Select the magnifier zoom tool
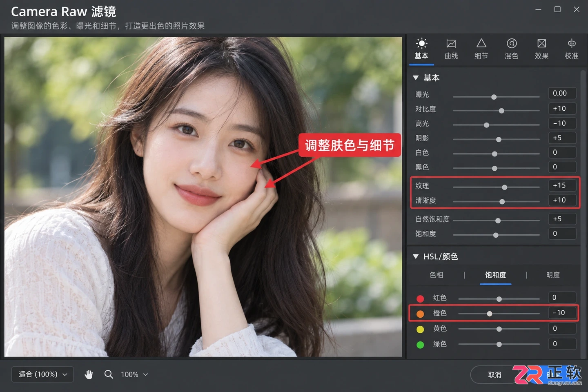Viewport: 588px width, 392px height. (109, 374)
